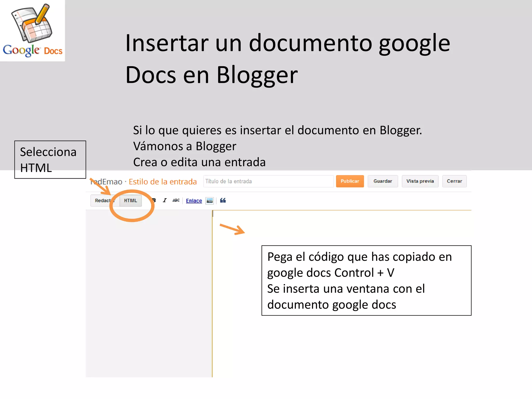Viewport: 532px width, 399px height.
Task: Click the orange Publicar button
Action: 350,181
